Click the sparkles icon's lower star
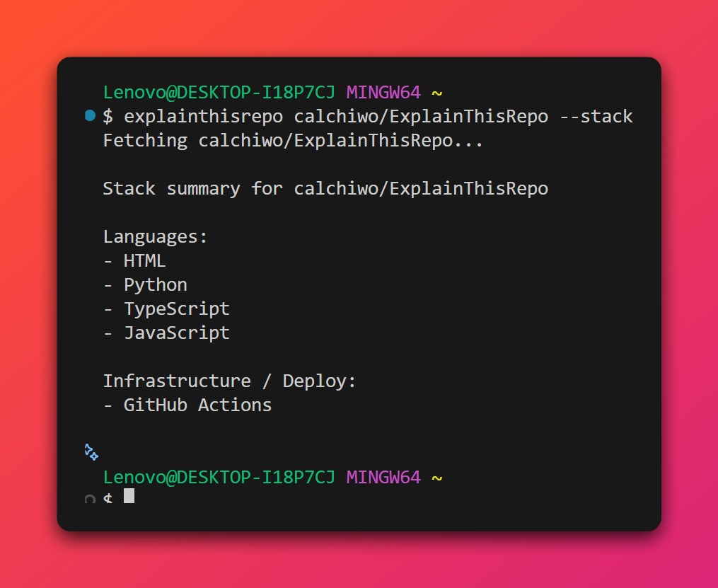Image resolution: width=718 pixels, height=588 pixels. pyautogui.click(x=94, y=456)
